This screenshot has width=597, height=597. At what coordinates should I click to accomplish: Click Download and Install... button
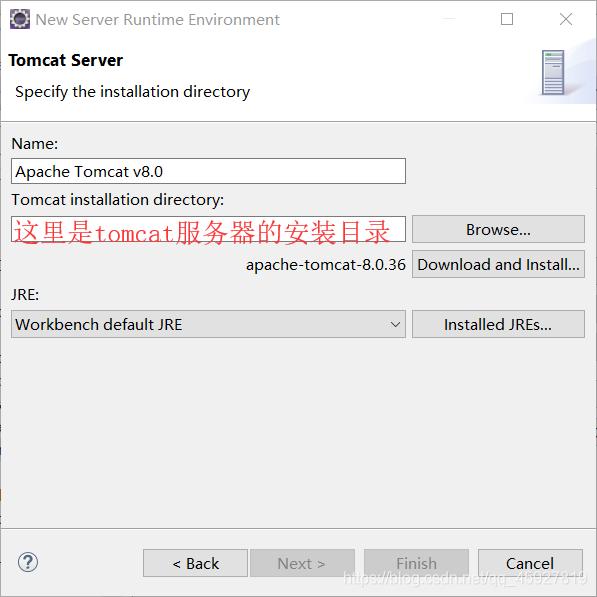coord(498,264)
